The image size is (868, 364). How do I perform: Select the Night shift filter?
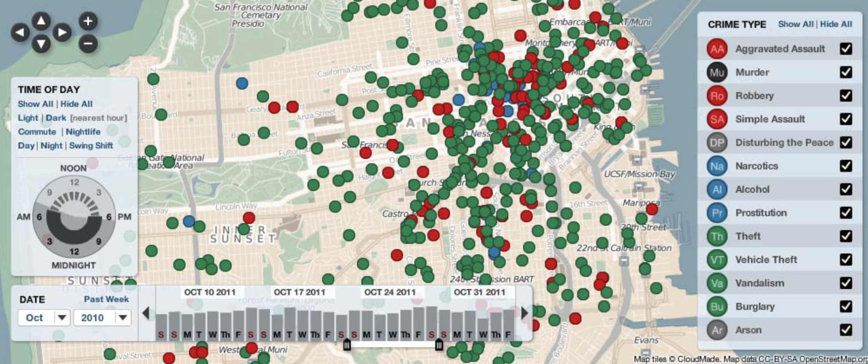[x=51, y=146]
